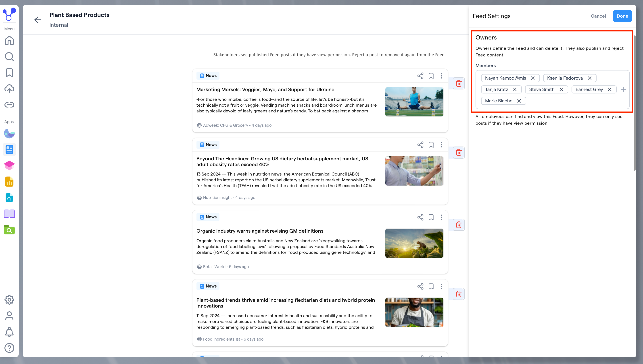The height and width of the screenshot is (364, 643).
Task: Open the Bookmarks icon in the sidebar
Action: tap(9, 73)
